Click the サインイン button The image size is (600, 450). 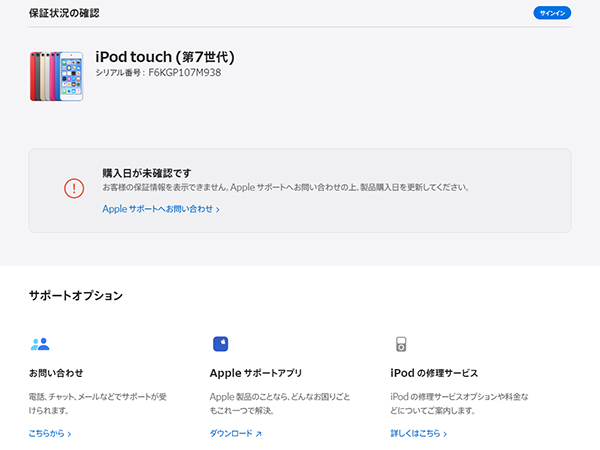click(x=552, y=13)
